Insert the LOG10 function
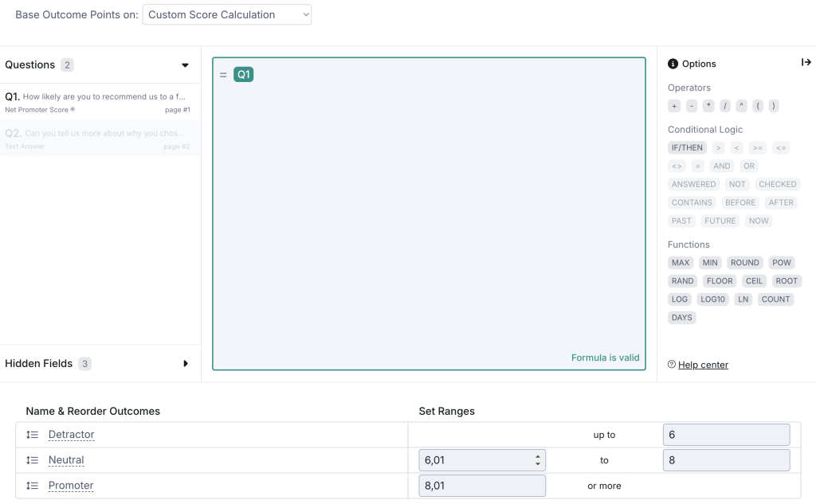Viewport: 816px width, 504px height. pos(713,299)
